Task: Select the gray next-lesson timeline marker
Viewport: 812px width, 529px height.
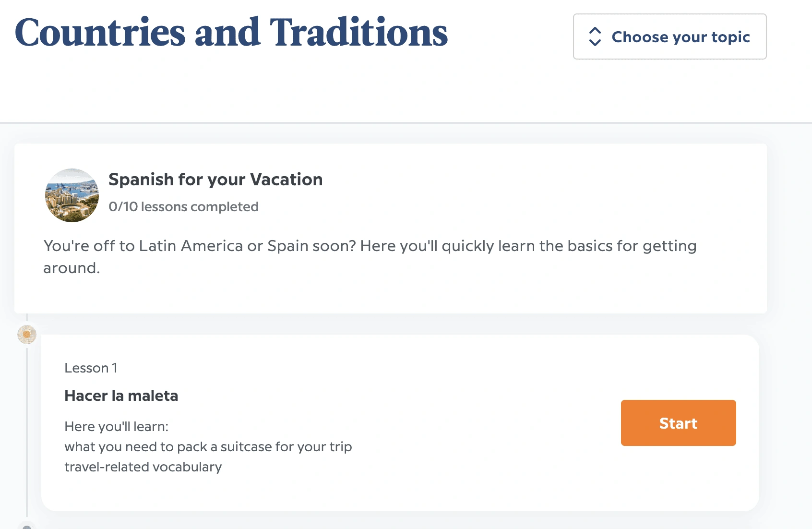Action: [27, 526]
